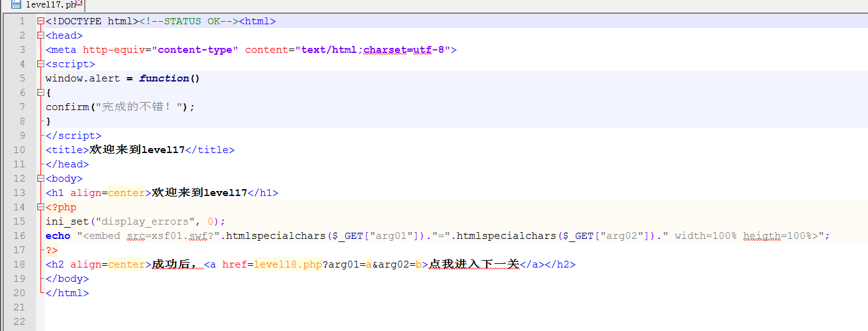
Task: Click the level18.php href value
Action: 287,264
